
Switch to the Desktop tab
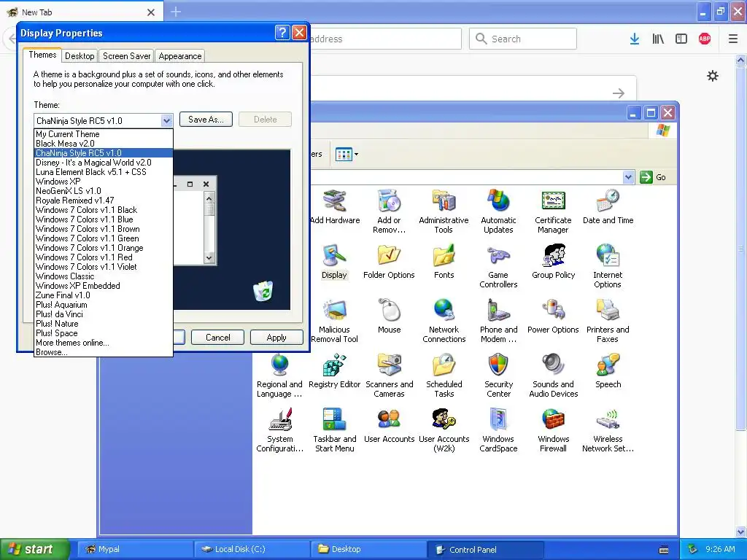(80, 56)
